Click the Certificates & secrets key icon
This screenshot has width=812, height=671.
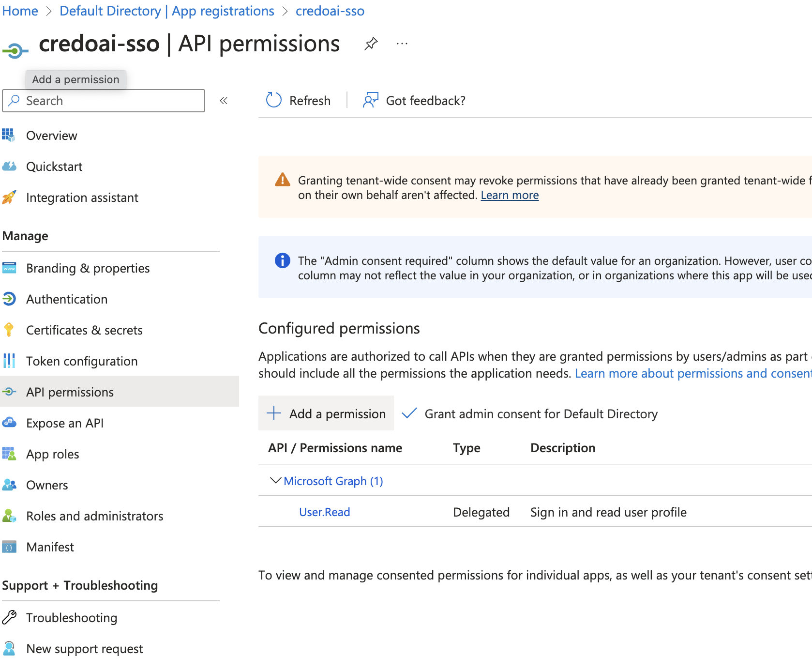(9, 330)
